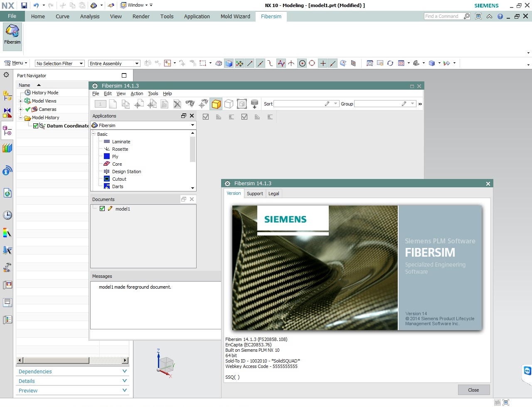Click the TeamViewer tray icon at right edge
This screenshot has width=532, height=407.
pyautogui.click(x=527, y=371)
